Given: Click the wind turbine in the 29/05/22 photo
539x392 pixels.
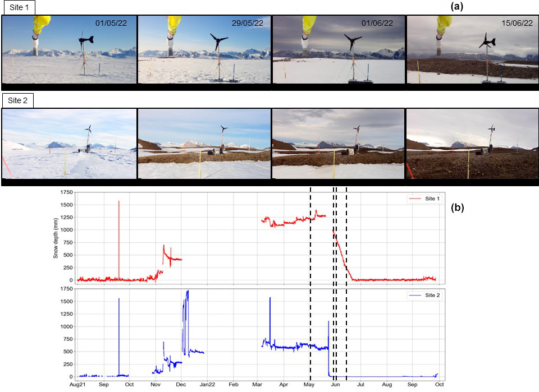Looking at the screenshot, I should [218, 40].
